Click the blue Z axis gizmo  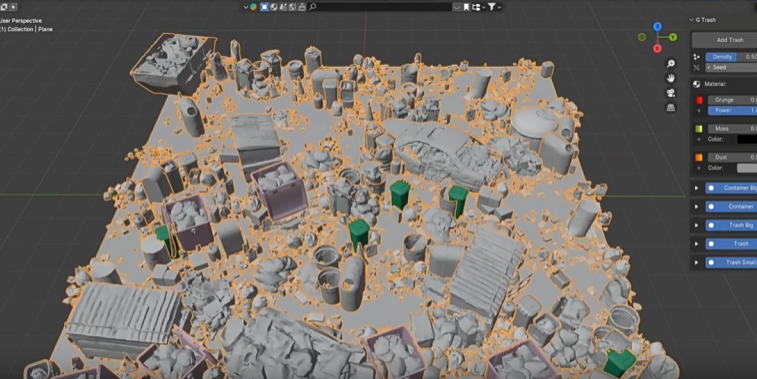(657, 27)
